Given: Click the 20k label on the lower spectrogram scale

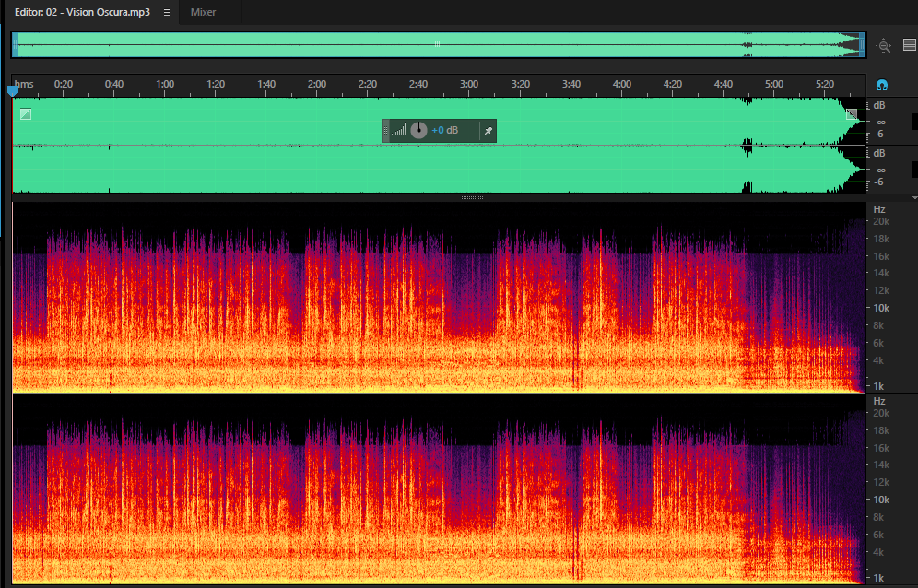Looking at the screenshot, I should click(x=881, y=413).
